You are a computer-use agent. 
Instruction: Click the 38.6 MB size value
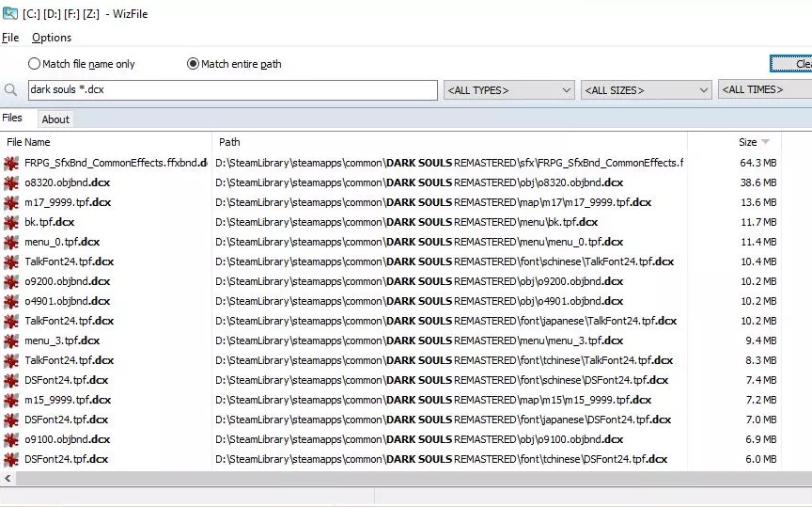click(758, 182)
